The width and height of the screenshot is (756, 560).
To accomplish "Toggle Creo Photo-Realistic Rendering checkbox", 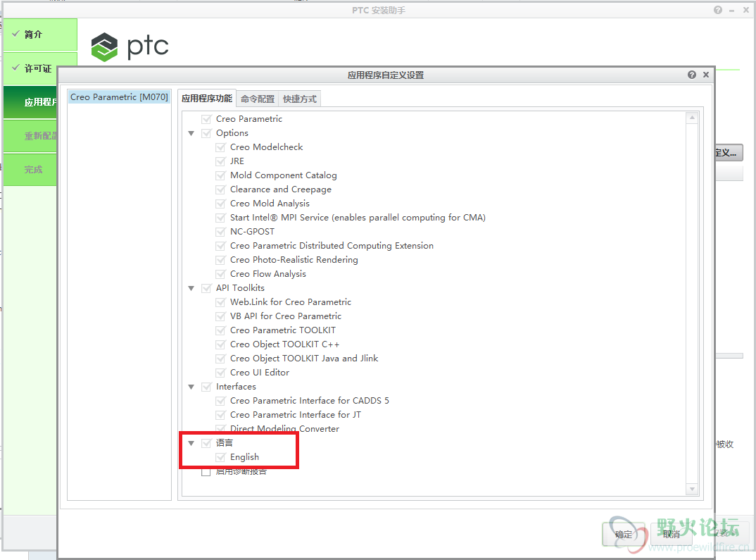I will pyautogui.click(x=220, y=260).
